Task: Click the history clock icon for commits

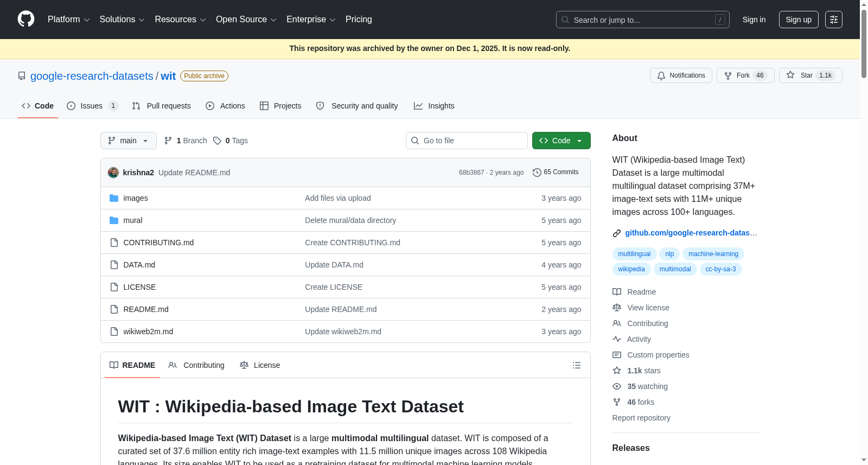Action: click(537, 173)
